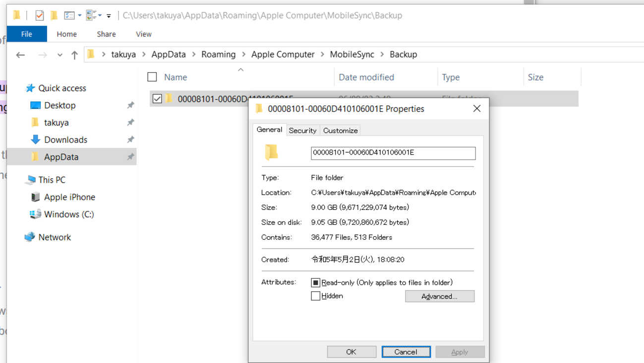Toggle the select-all checkbox beside Name header

[x=152, y=77]
